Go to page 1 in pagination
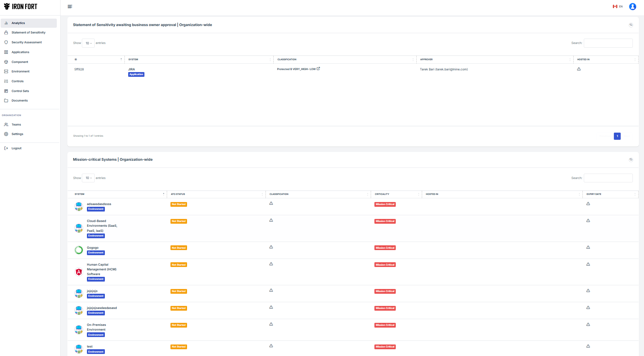This screenshot has width=644, height=356. coord(617,136)
